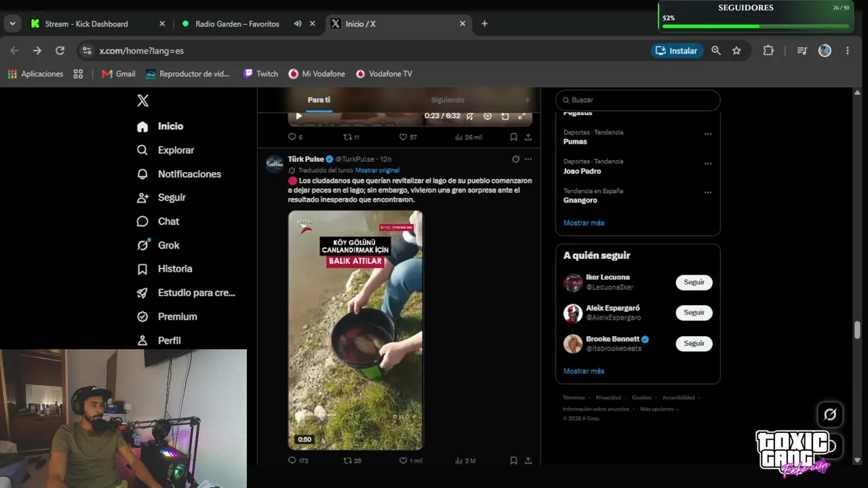
Task: Open more options for Joao Pedro trend
Action: [708, 163]
